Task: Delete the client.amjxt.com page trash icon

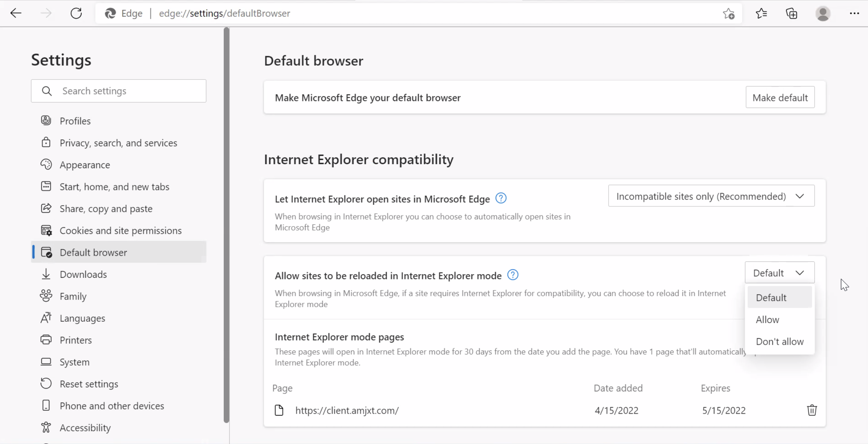Action: [812, 410]
